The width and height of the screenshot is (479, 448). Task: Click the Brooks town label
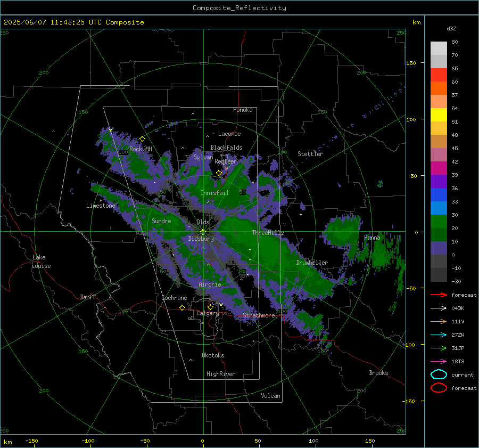click(378, 373)
